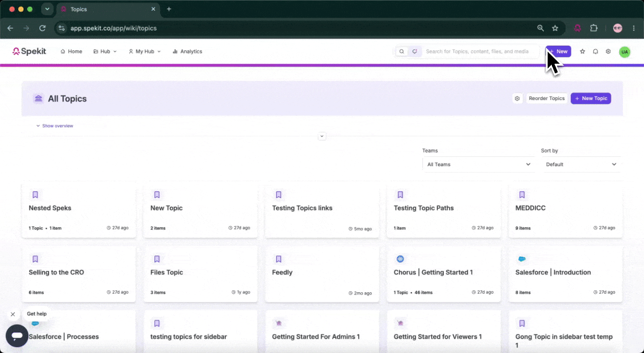Open a new browser tab
Image resolution: width=644 pixels, height=353 pixels.
169,9
